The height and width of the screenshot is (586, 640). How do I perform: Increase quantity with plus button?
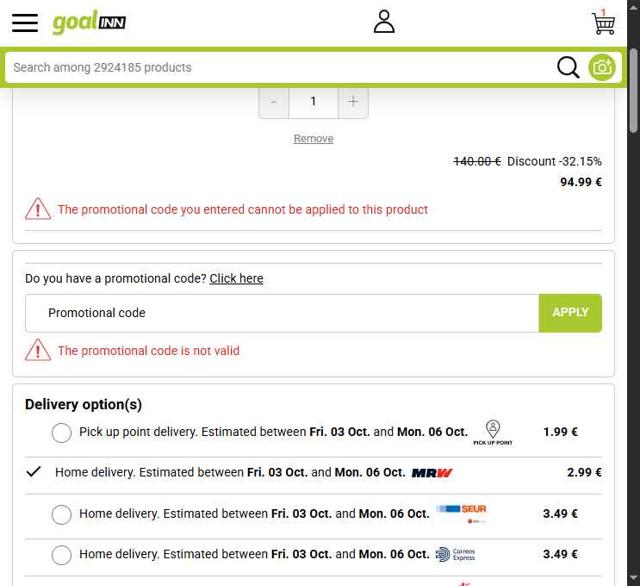pyautogui.click(x=352, y=101)
